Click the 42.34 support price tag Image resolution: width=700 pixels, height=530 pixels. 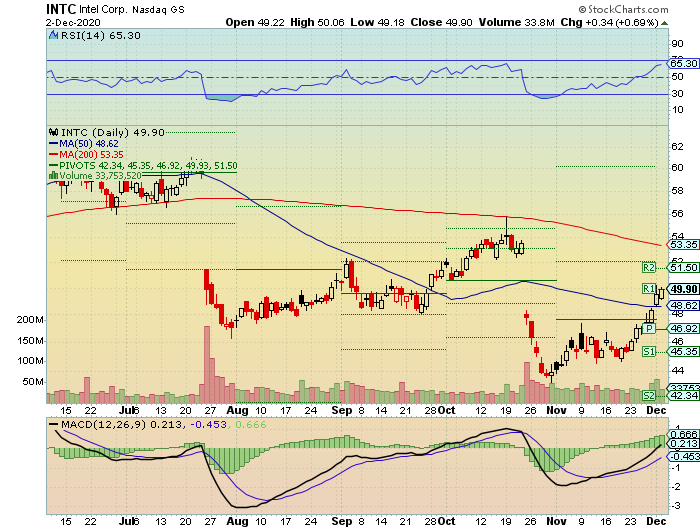tap(683, 396)
